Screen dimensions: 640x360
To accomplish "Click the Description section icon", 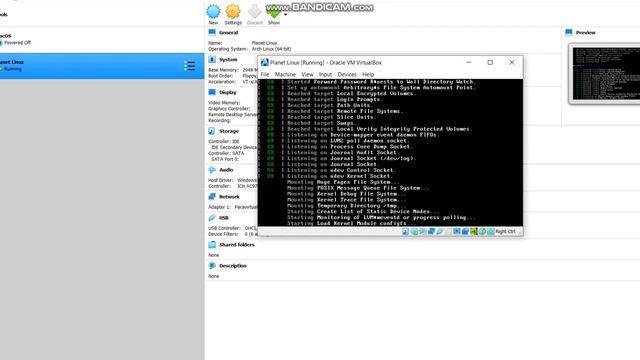I will pyautogui.click(x=212, y=265).
